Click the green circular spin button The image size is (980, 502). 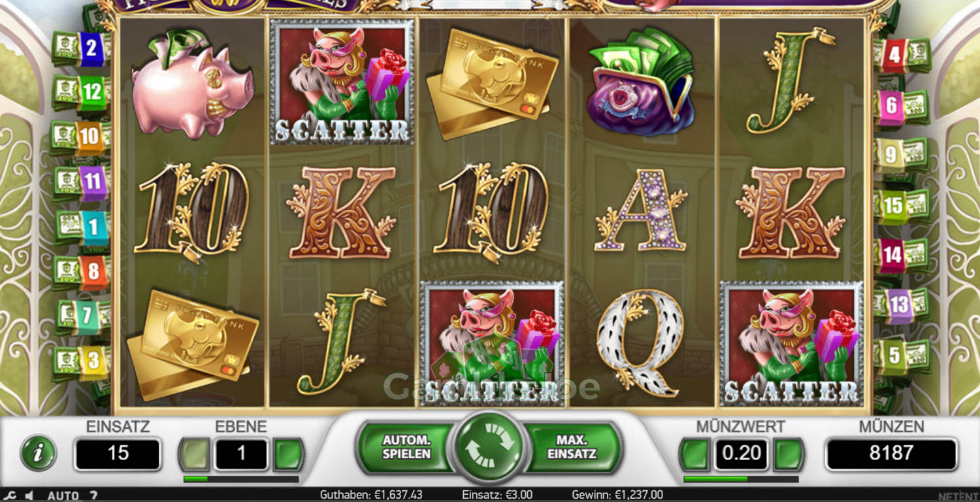coord(489,448)
